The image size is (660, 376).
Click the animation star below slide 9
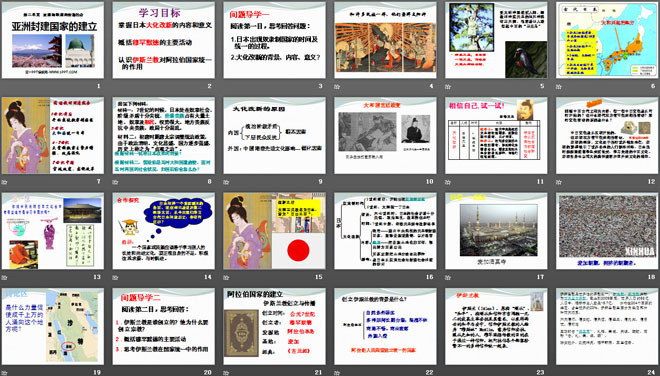coord(226,182)
